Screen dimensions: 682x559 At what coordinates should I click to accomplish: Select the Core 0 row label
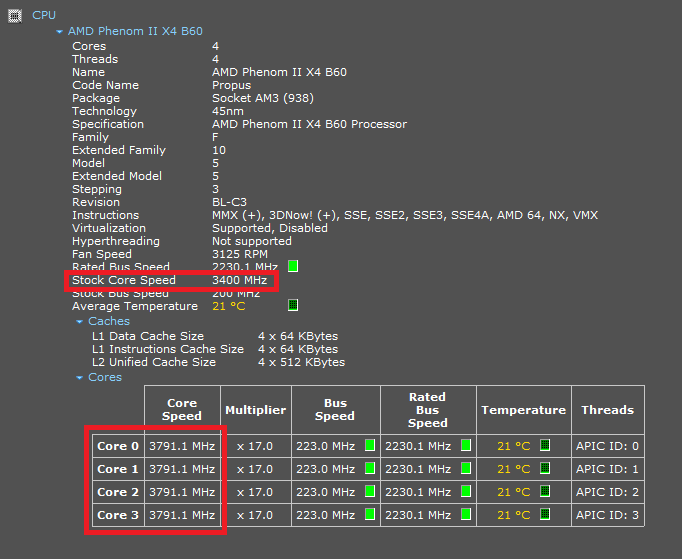(x=118, y=446)
